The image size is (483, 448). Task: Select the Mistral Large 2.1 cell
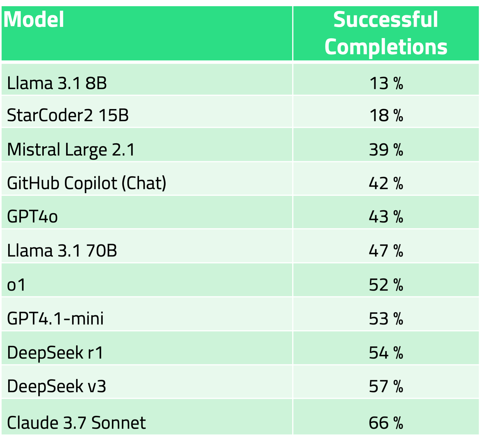pyautogui.click(x=71, y=149)
